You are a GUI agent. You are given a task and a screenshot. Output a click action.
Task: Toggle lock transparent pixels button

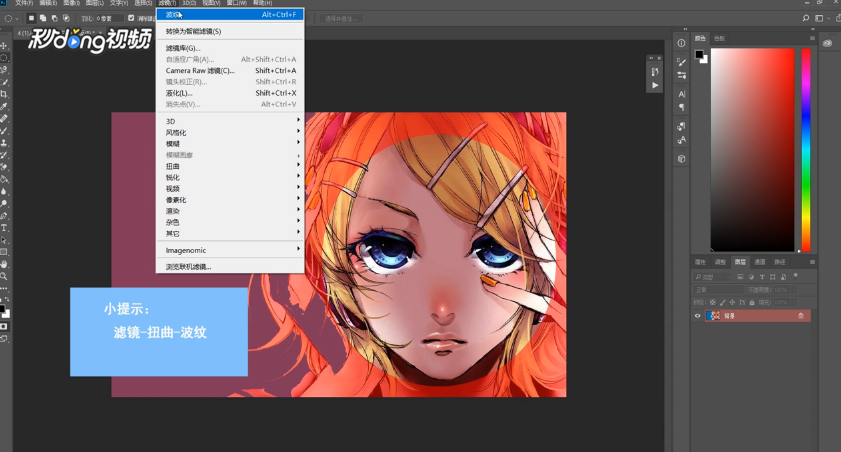pos(712,302)
